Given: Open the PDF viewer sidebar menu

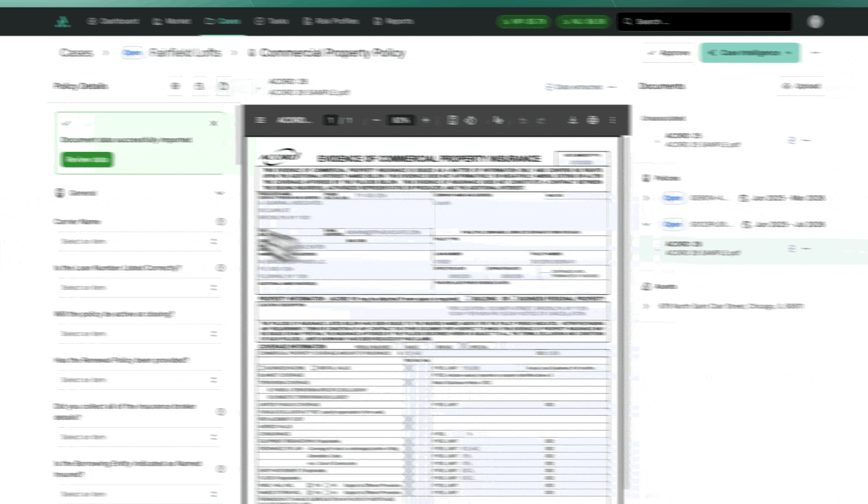Looking at the screenshot, I should pyautogui.click(x=260, y=120).
